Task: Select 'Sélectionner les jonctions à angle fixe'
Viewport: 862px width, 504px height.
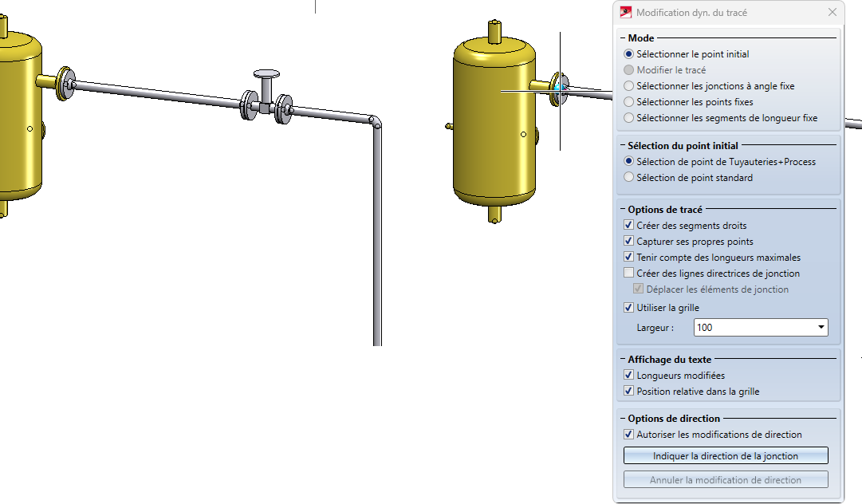Action: 629,86
